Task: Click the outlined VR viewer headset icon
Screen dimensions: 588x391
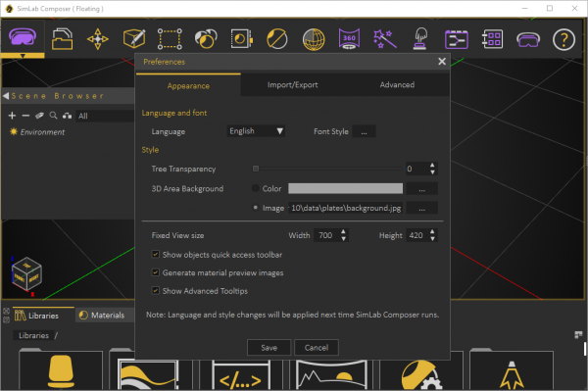Action: pos(528,40)
